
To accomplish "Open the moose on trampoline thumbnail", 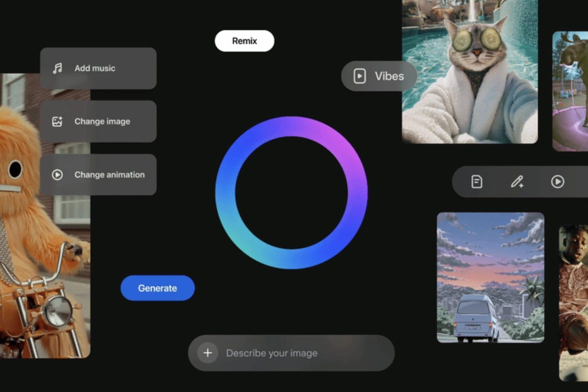I will tap(570, 91).
